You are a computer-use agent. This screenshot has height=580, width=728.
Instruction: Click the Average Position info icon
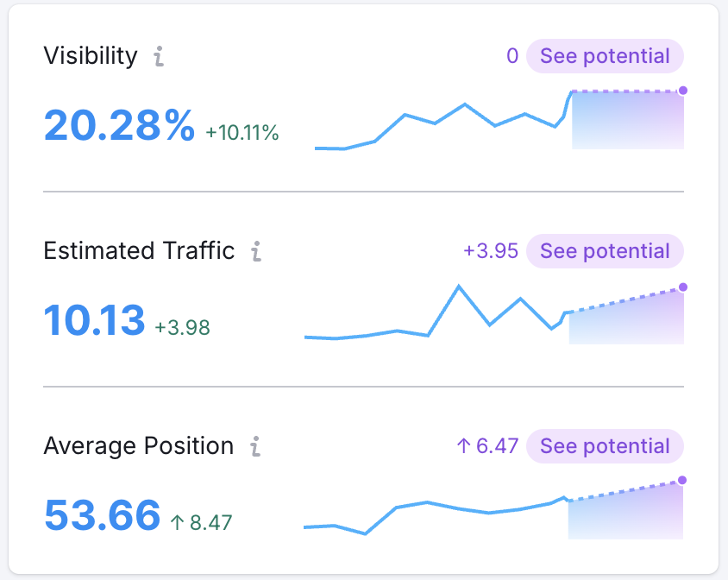coord(255,447)
